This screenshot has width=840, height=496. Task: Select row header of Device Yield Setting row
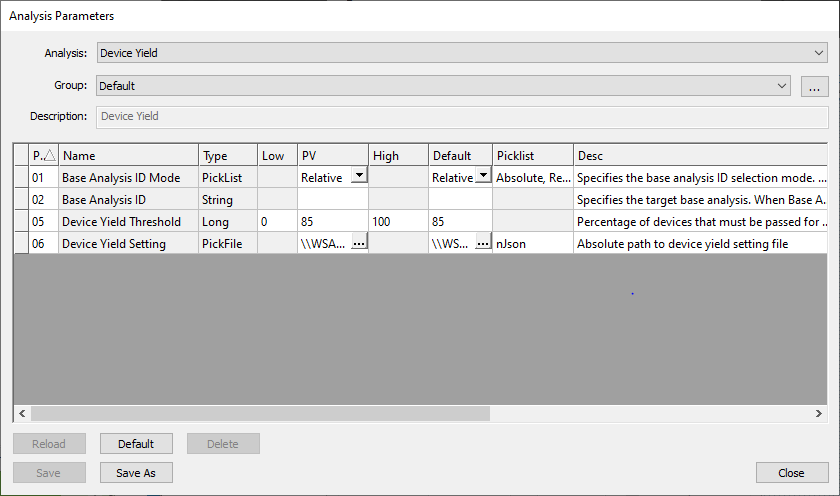[x=20, y=243]
